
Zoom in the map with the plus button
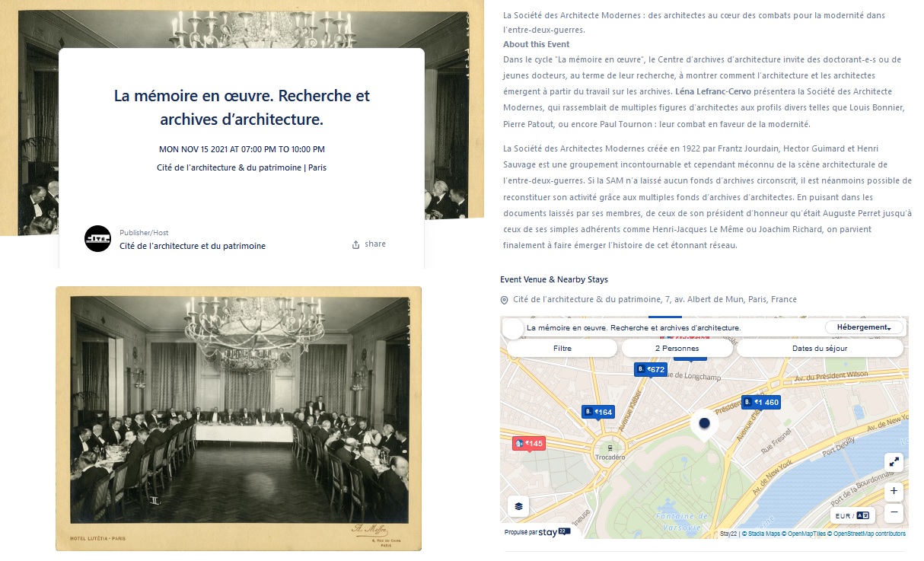[894, 491]
